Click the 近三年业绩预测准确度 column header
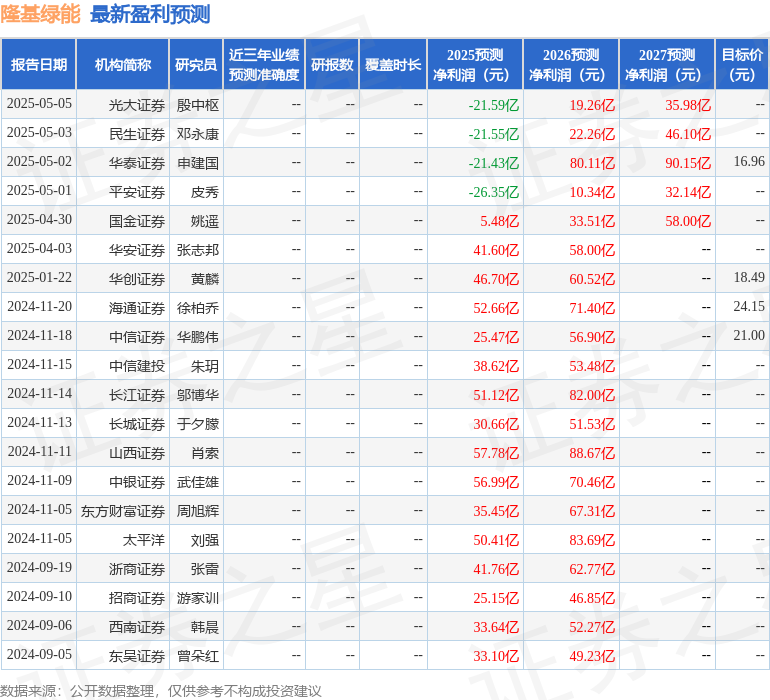The height and width of the screenshot is (700, 770). pyautogui.click(x=264, y=64)
